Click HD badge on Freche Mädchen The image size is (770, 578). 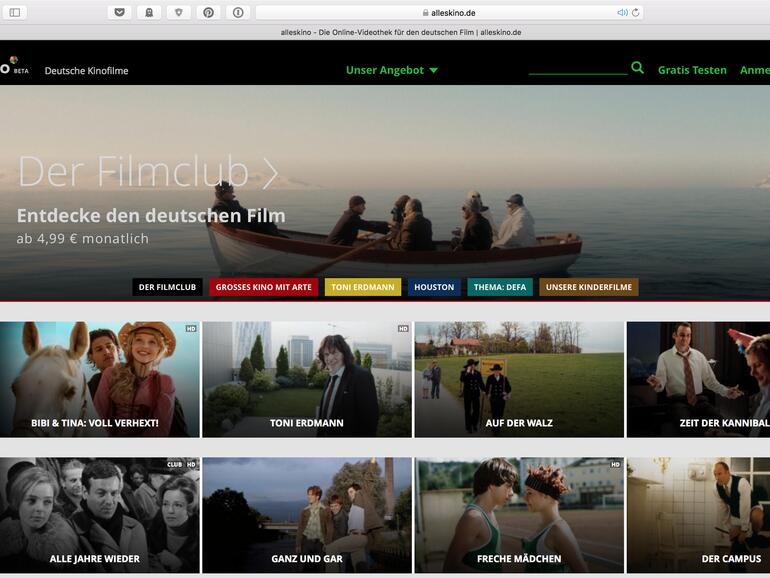(x=615, y=464)
